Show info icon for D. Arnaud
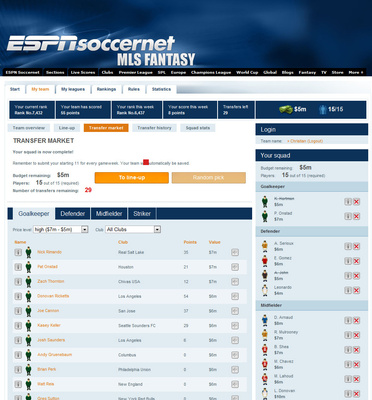The width and height of the screenshot is (372, 400). point(348,320)
